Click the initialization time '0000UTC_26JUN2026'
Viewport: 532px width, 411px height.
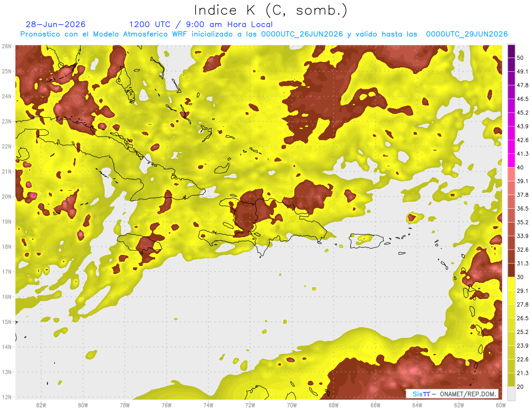click(302, 34)
